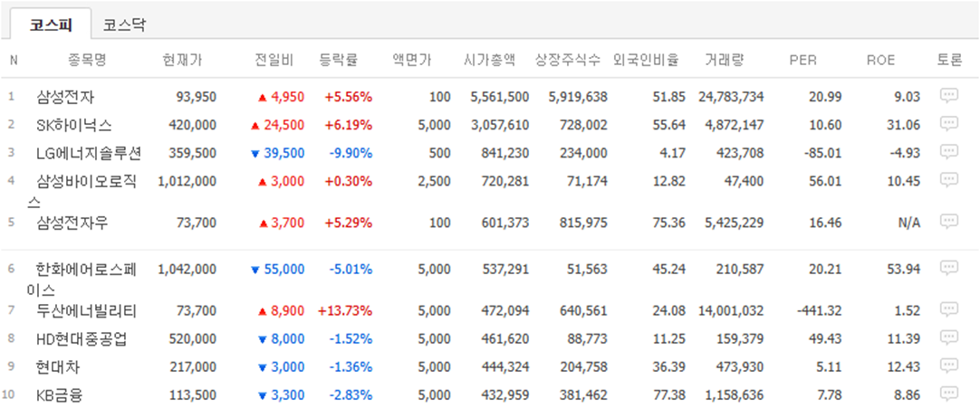The width and height of the screenshot is (980, 418).
Task: Open the 삼성바이오로직스 stock link
Action: (82, 192)
